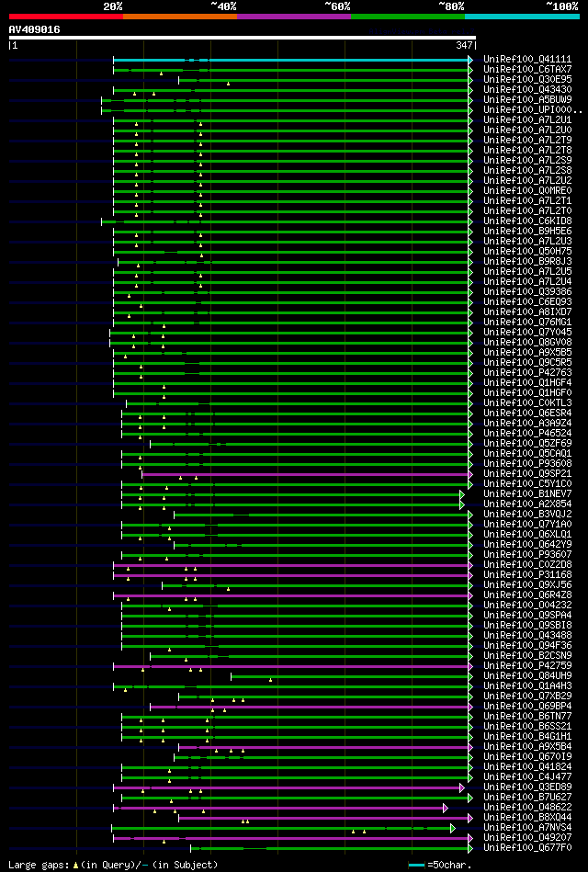Select hit UniRef100_Q7XB29
588x872 pixels.
pyautogui.click(x=527, y=696)
